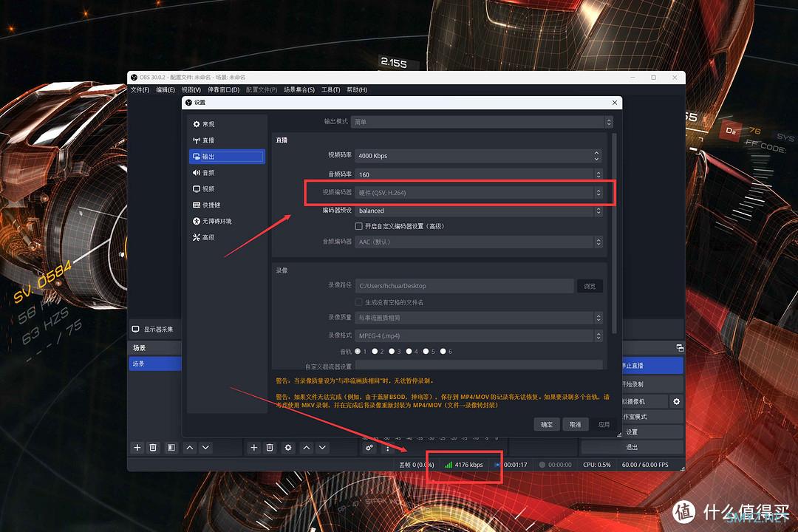Select audio track 3 radio

coord(392,351)
